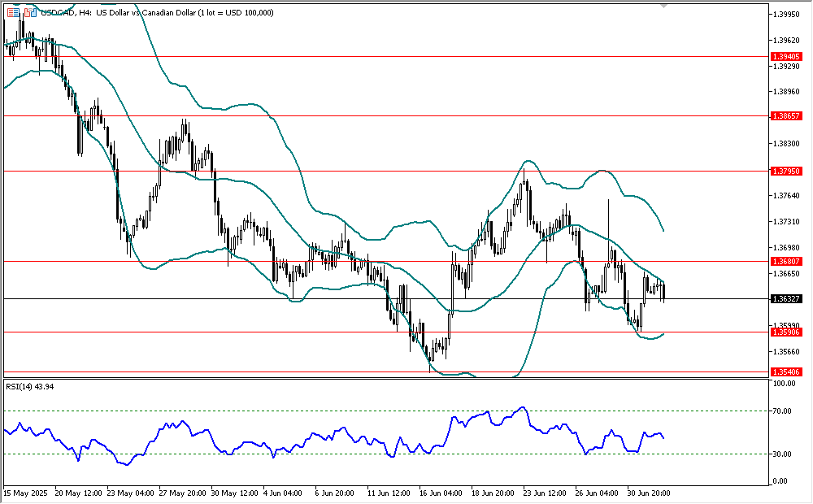Click the '6 Jun 20:00' time label
Screen dimensions: 813x504
point(335,493)
